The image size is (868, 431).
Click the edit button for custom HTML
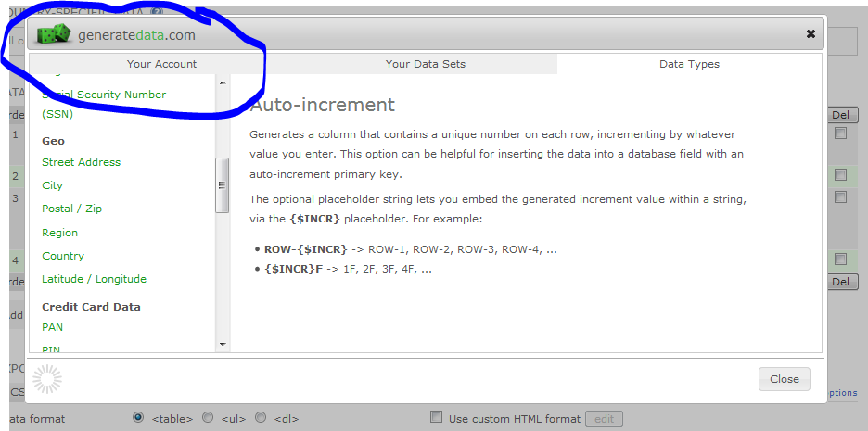pyautogui.click(x=604, y=419)
